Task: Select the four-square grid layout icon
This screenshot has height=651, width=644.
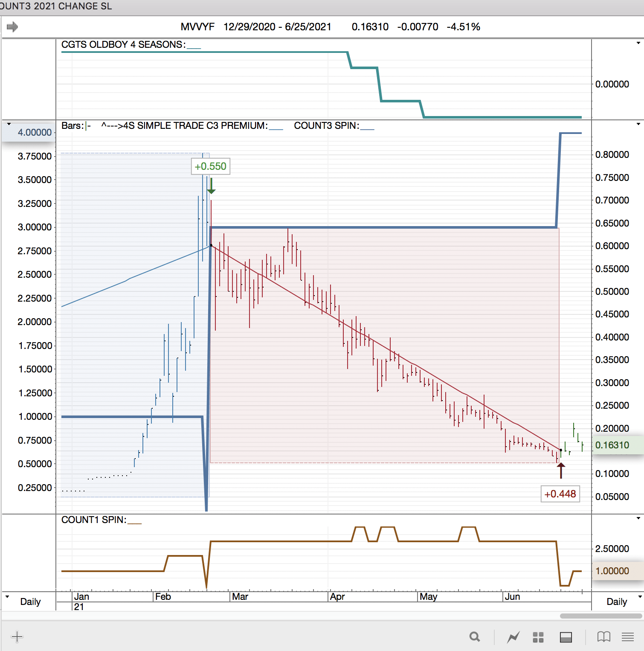Action: [538, 637]
